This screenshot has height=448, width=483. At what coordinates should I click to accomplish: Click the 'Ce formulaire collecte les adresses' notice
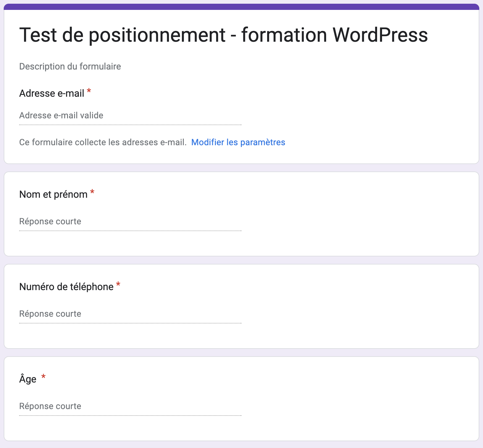point(103,142)
